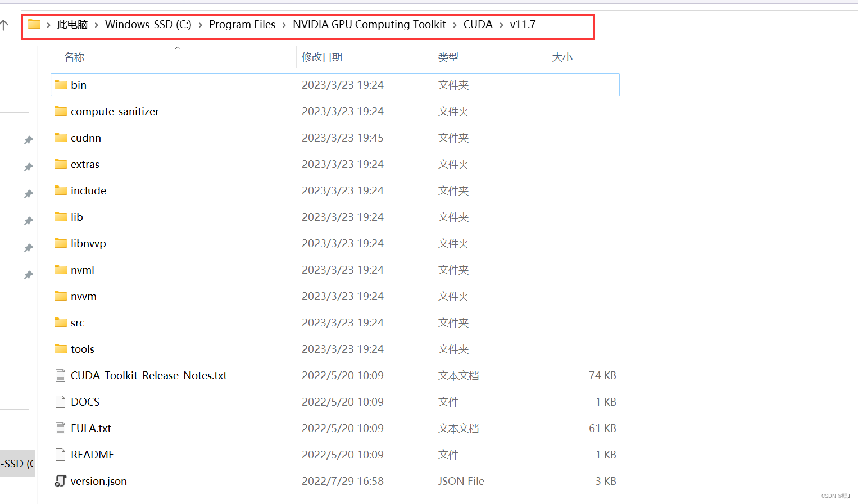Click 3 KB size cell
The width and height of the screenshot is (858, 504).
(606, 481)
